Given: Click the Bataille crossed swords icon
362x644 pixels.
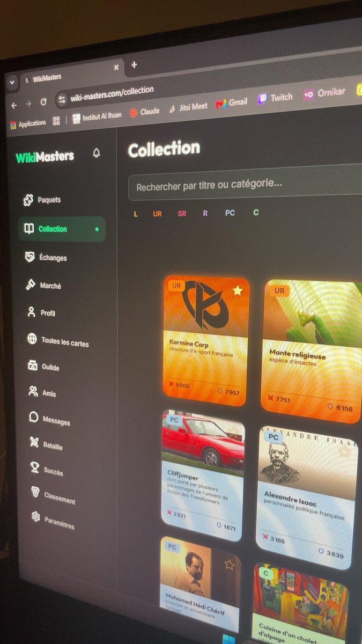Looking at the screenshot, I should click(x=35, y=443).
